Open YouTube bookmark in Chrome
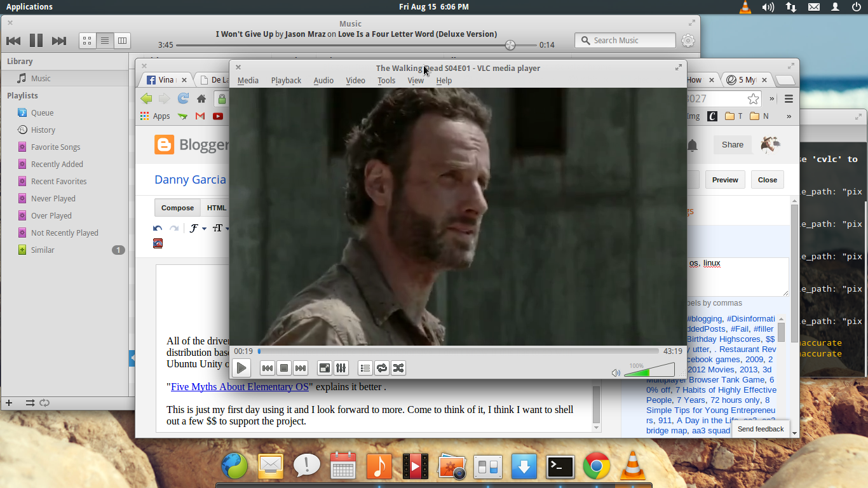868x488 pixels. [218, 116]
